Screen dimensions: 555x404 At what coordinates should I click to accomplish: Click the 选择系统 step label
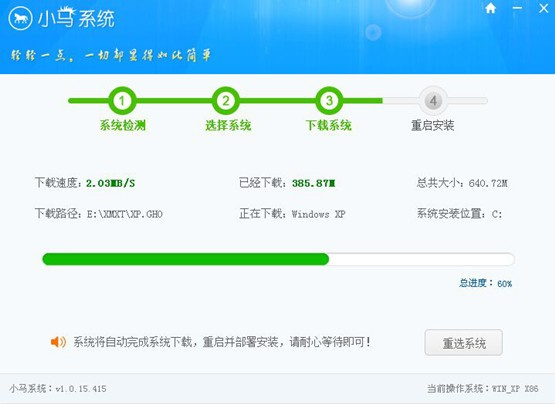tap(228, 125)
